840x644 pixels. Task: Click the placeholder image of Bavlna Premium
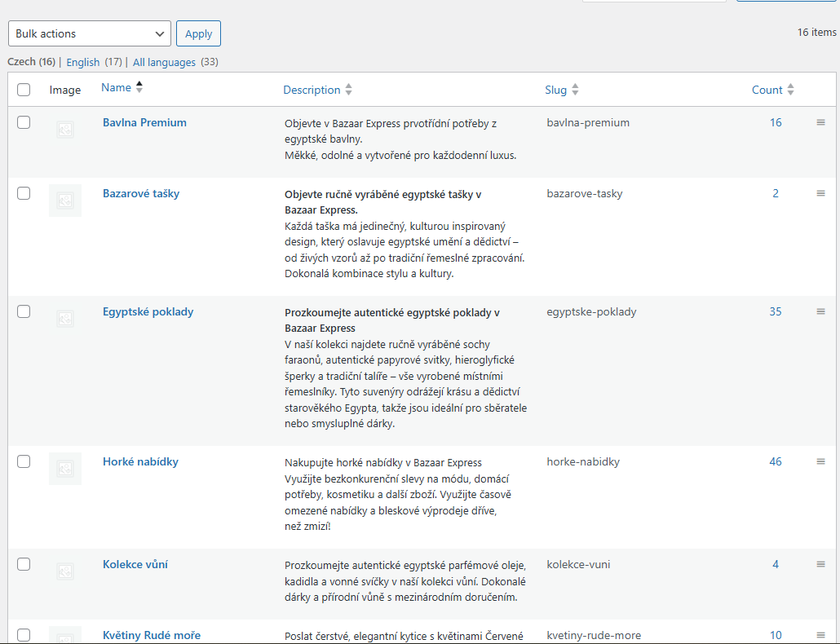point(65,129)
